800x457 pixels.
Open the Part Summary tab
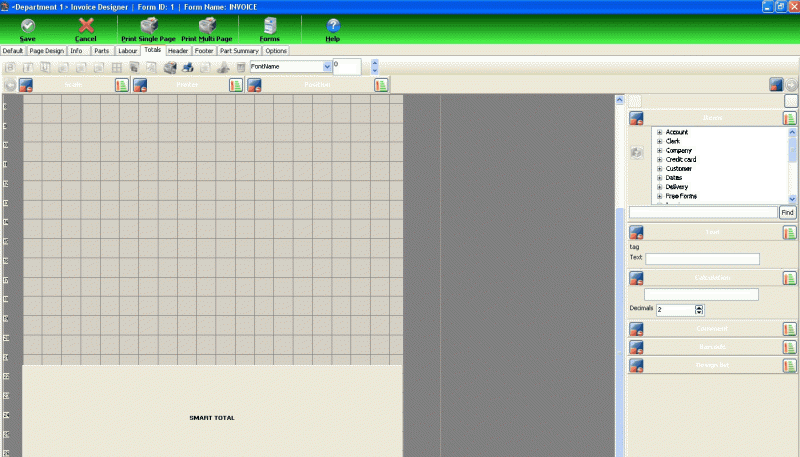pos(239,51)
